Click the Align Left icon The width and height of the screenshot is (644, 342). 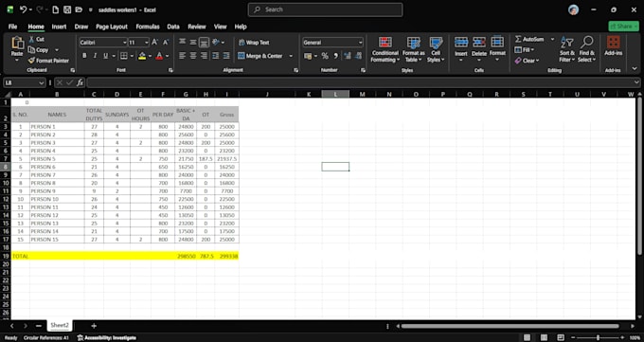183,56
